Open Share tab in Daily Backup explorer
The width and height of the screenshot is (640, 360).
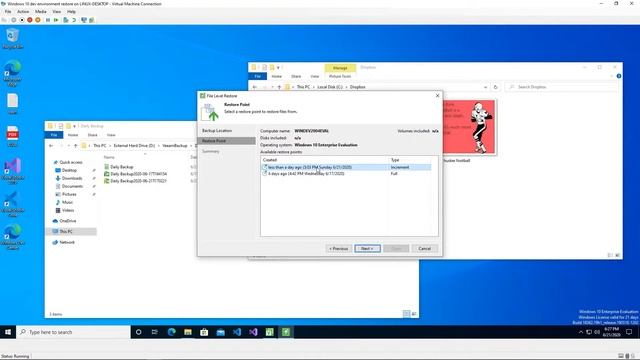point(93,135)
